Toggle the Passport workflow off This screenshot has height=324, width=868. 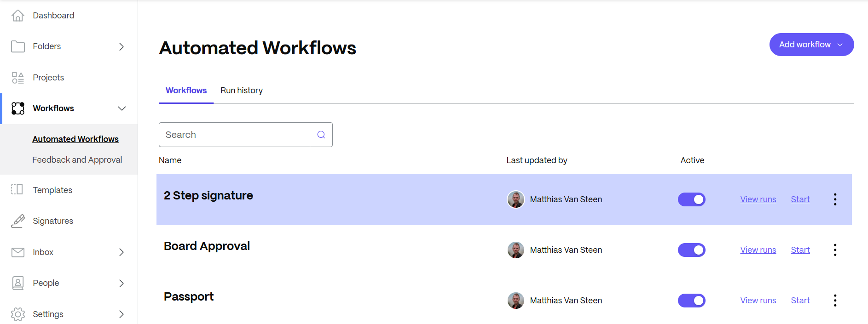pos(691,300)
